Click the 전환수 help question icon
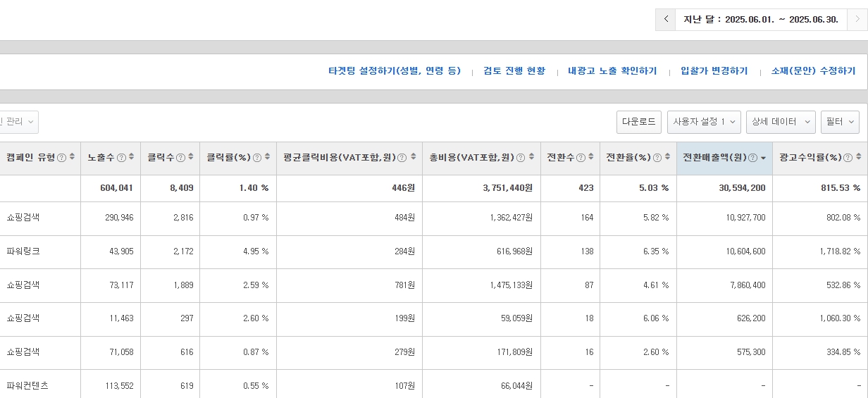Screen dimensions: 868x398 [580, 158]
